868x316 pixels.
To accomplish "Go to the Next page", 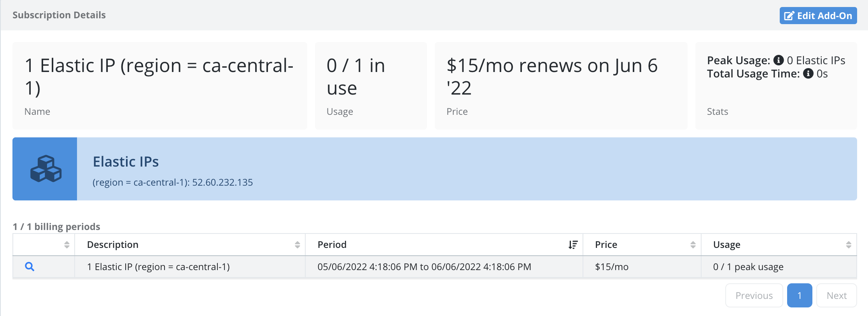I will pyautogui.click(x=836, y=295).
